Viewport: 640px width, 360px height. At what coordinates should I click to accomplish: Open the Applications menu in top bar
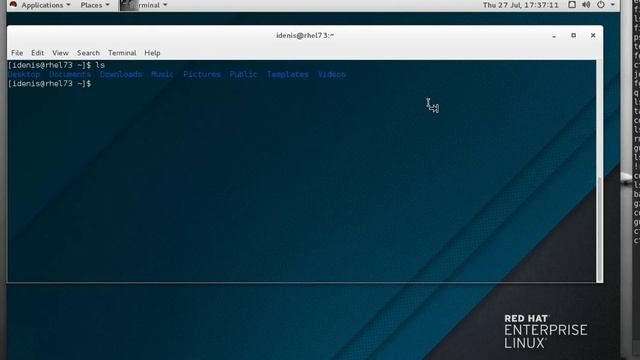click(x=46, y=5)
